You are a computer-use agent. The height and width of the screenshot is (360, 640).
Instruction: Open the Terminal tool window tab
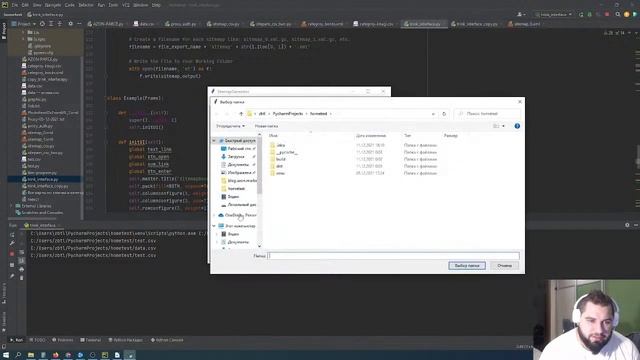click(x=91, y=340)
